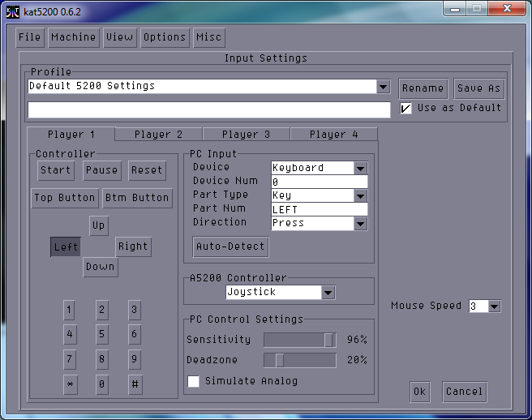Viewport: 532px width, 420px height.
Task: Click the Device Num input field
Action: 320,182
